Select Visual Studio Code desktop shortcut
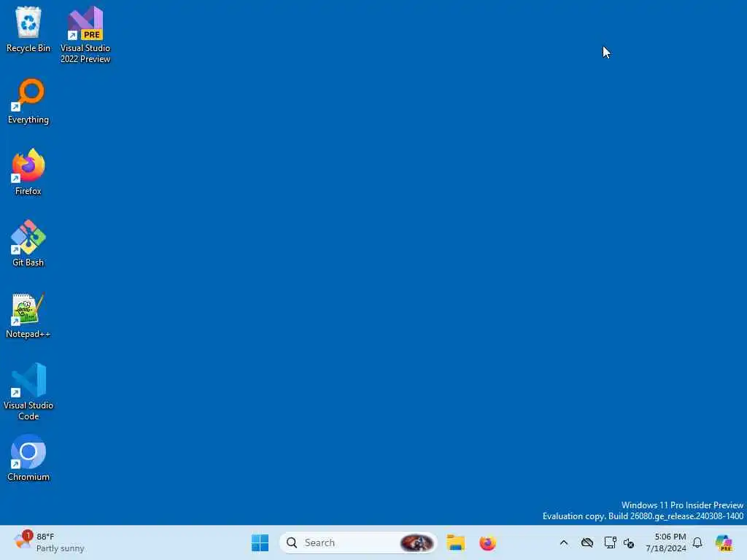Viewport: 747px width, 560px height. tap(28, 392)
